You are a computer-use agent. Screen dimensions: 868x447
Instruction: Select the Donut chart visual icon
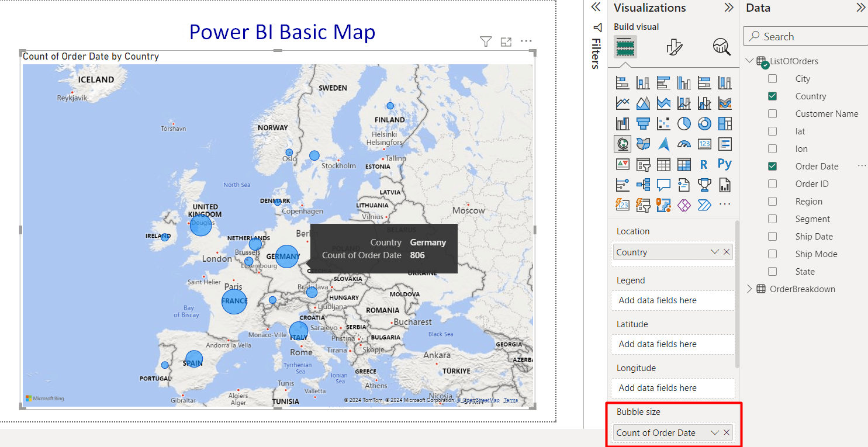(704, 123)
